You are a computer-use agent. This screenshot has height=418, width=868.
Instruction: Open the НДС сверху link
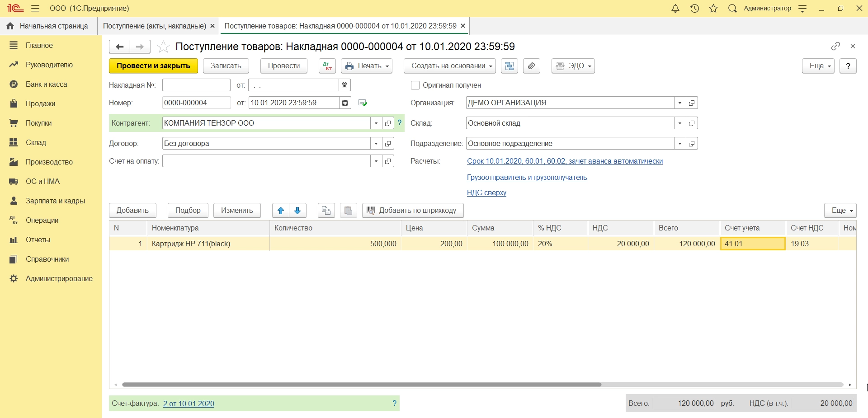[486, 193]
